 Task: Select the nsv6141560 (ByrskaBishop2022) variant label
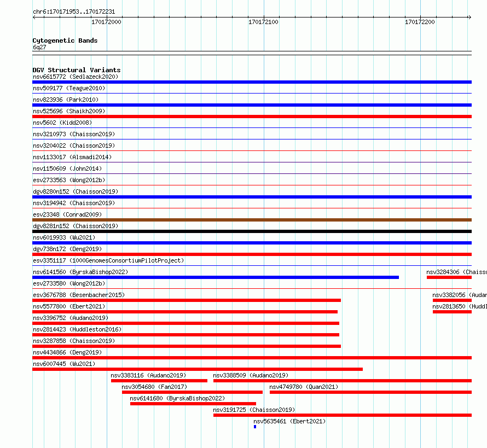tap(80, 272)
